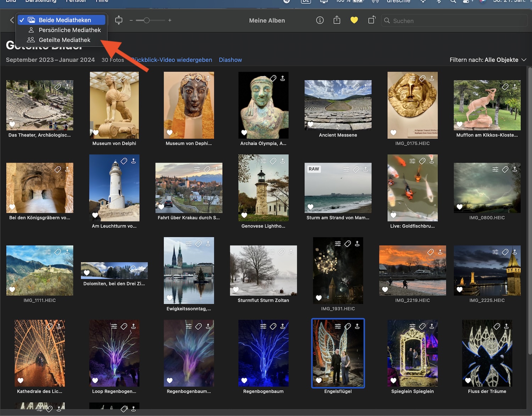Rotate the selected photo using the toolbar icon
The height and width of the screenshot is (416, 532).
pos(371,20)
